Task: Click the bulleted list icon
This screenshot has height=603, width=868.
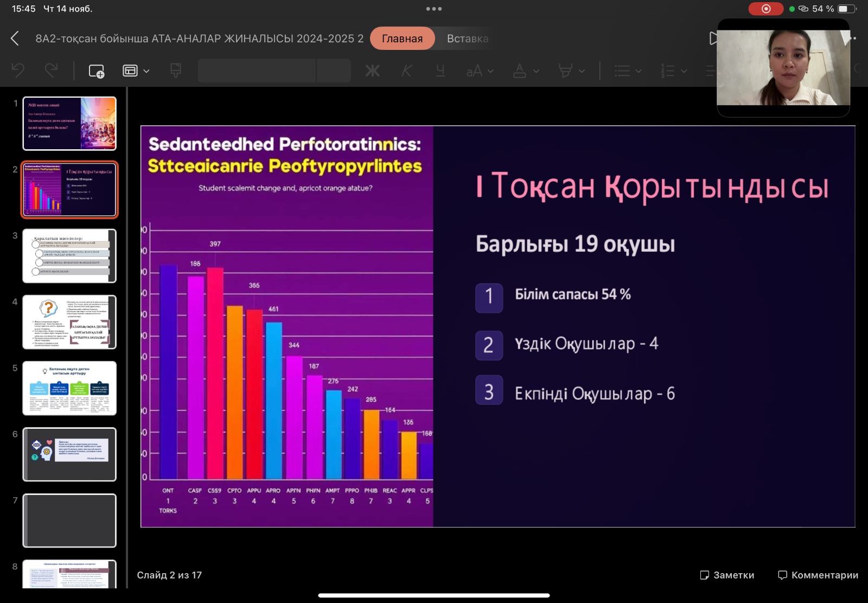Action: [622, 71]
